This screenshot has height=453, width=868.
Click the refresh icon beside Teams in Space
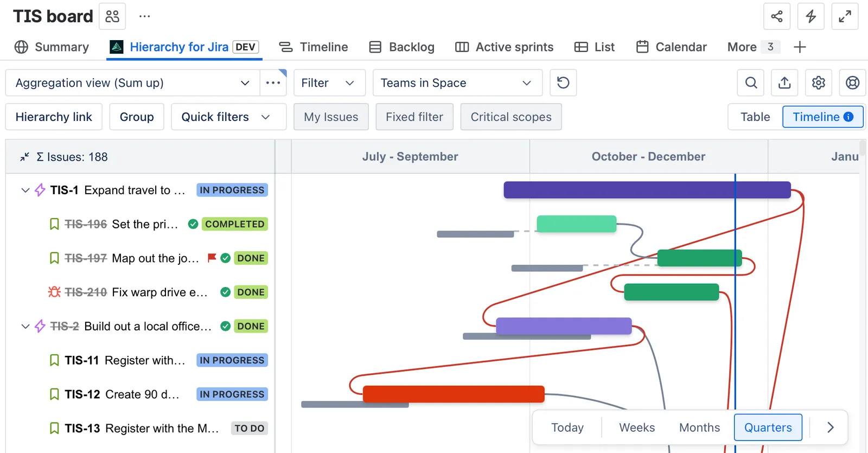[x=563, y=83]
